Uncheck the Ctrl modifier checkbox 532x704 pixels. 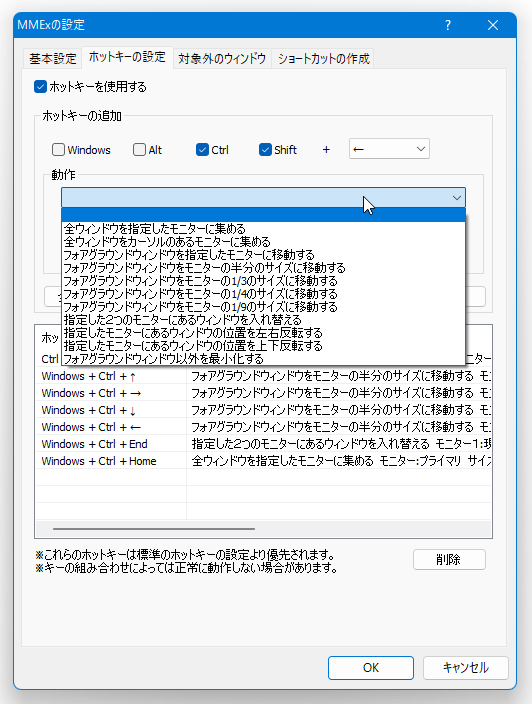click(212, 150)
